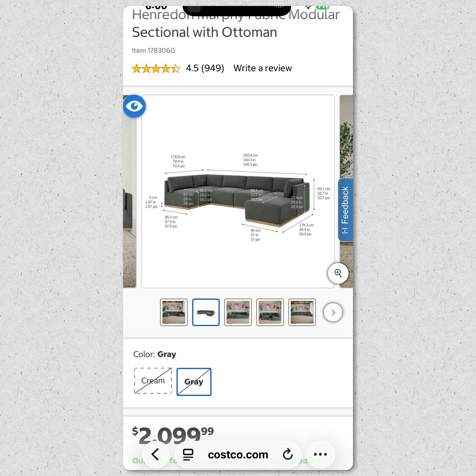Select the Cream color option

(153, 381)
